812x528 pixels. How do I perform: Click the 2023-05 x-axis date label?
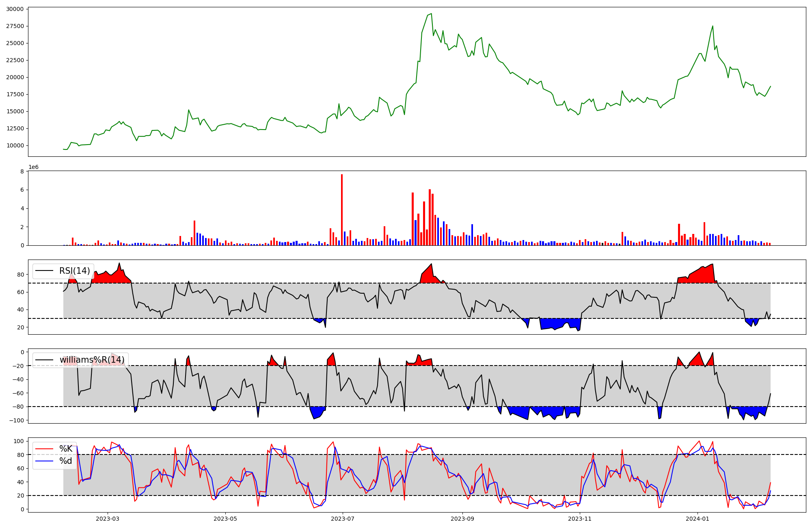pyautogui.click(x=225, y=519)
